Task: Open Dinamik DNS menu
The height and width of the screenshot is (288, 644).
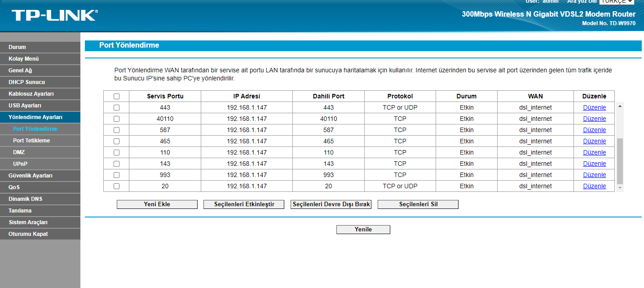Action: pos(40,199)
